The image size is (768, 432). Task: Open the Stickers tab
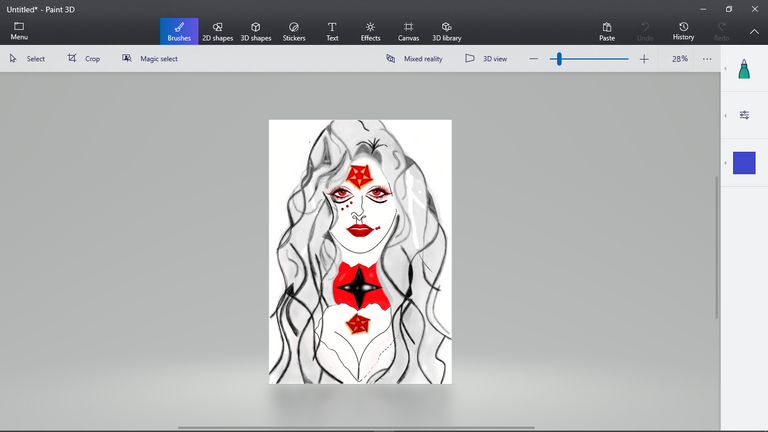(x=294, y=31)
